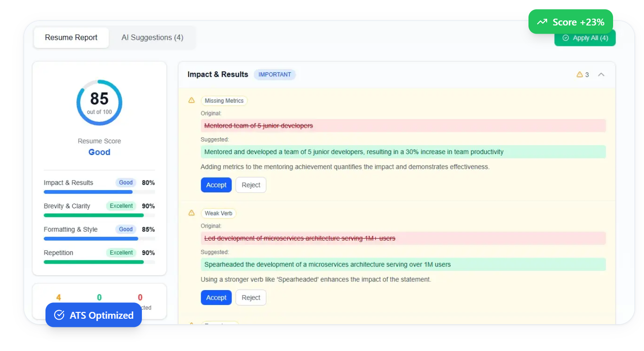Click the ATS Optimized button

coord(94,315)
